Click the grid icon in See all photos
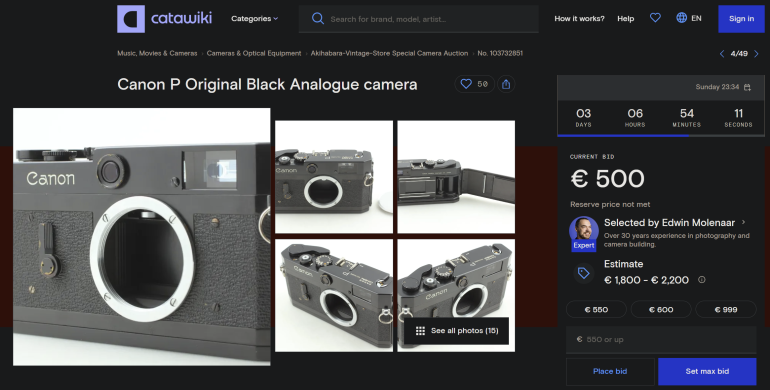This screenshot has height=390, width=770. click(420, 331)
